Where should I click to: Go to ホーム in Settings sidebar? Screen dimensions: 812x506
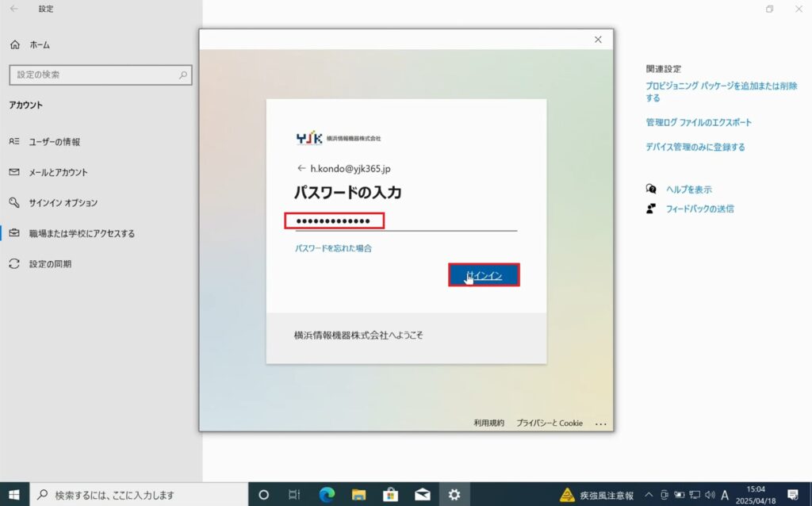click(x=40, y=45)
